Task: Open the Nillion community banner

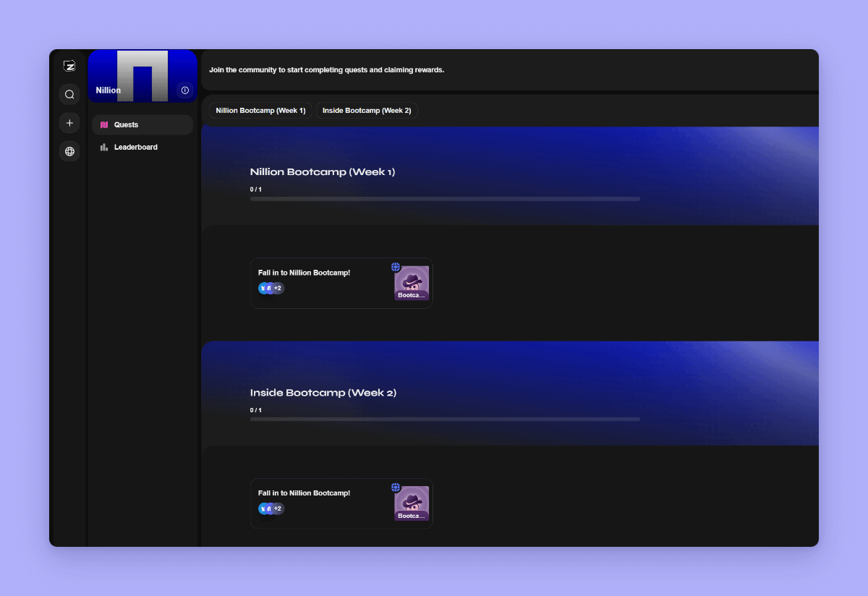Action: click(142, 76)
